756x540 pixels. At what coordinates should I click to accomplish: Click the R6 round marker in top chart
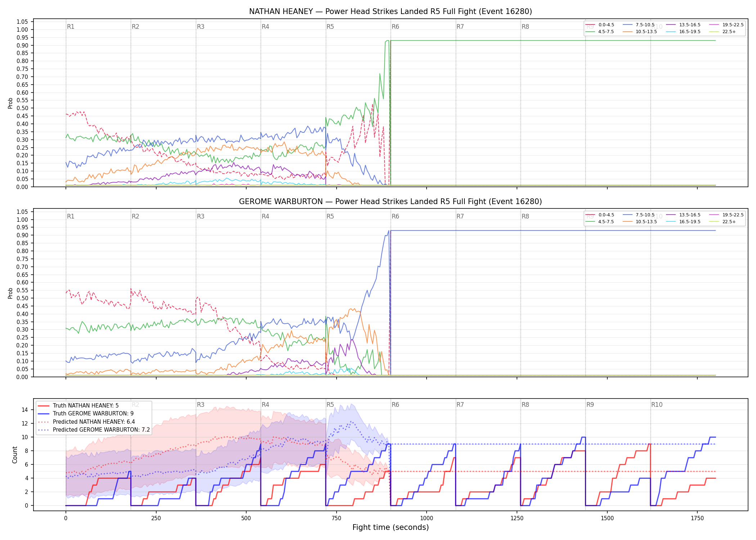click(395, 27)
